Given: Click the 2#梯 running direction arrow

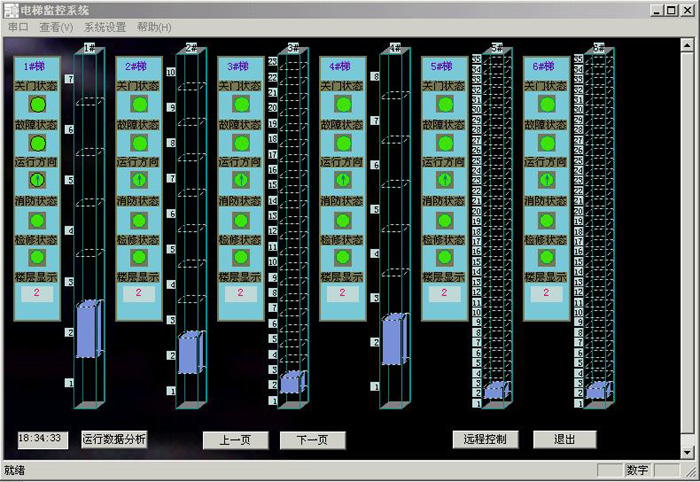Looking at the screenshot, I should click(139, 180).
